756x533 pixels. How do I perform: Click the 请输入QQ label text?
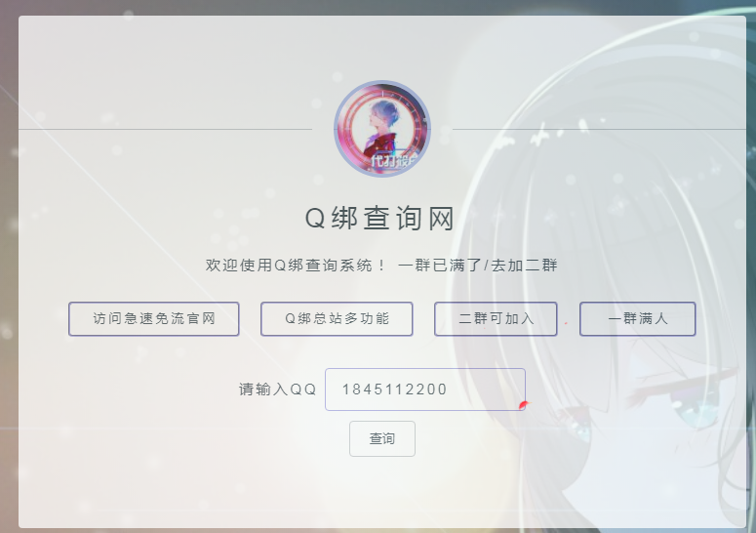278,389
